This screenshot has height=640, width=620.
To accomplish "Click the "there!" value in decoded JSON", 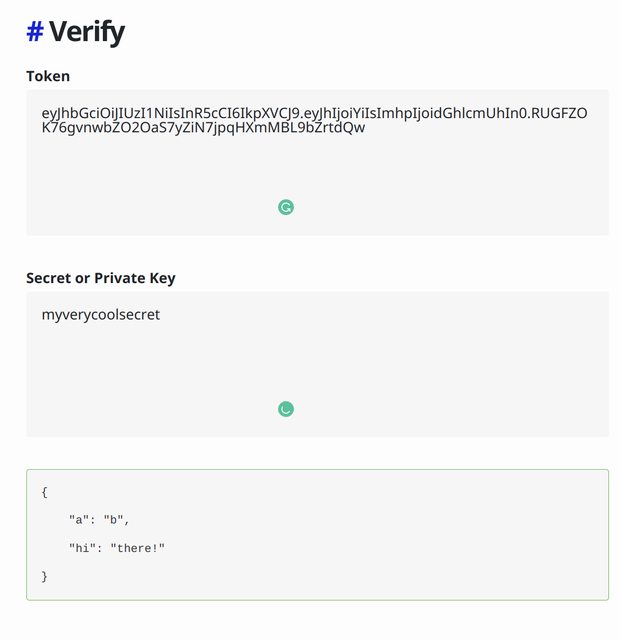I will coord(137,548).
